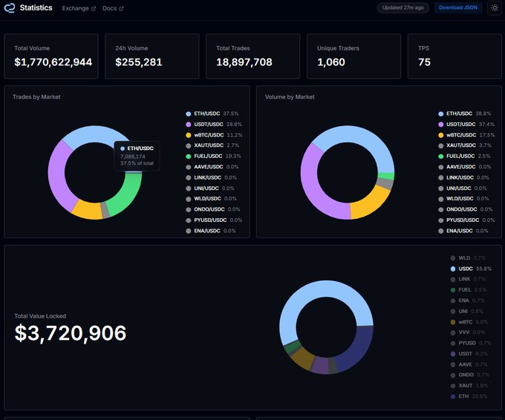Image resolution: width=505 pixels, height=420 pixels.
Task: Toggle FUEL/USDC in Trades by Market legend
Action: pyautogui.click(x=213, y=156)
